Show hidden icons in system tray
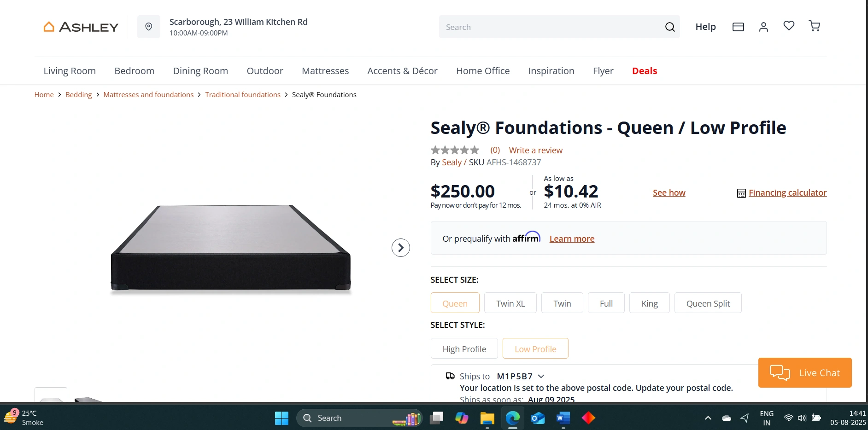Image resolution: width=868 pixels, height=430 pixels. click(x=708, y=418)
